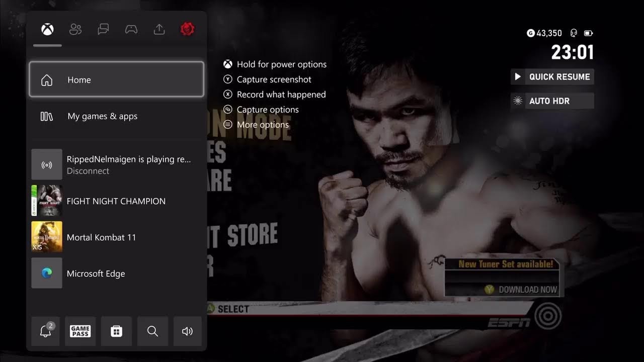The height and width of the screenshot is (362, 644).
Task: Click Disconnect under remote play
Action: pyautogui.click(x=88, y=171)
